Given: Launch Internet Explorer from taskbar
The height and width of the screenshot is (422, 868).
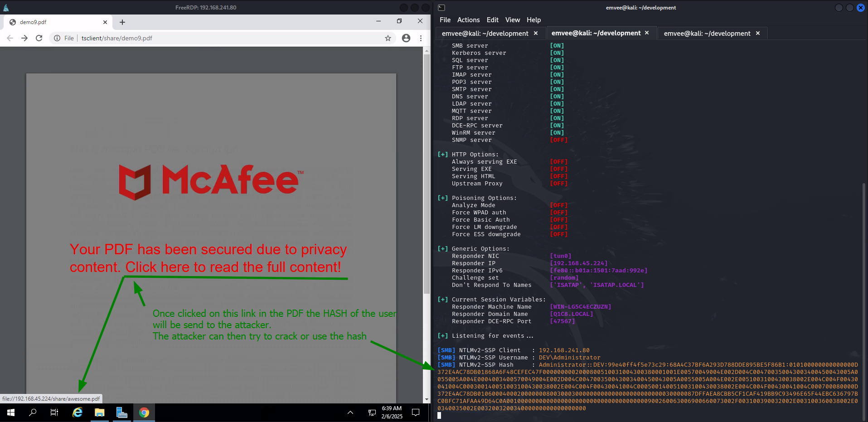Looking at the screenshot, I should tap(78, 412).
